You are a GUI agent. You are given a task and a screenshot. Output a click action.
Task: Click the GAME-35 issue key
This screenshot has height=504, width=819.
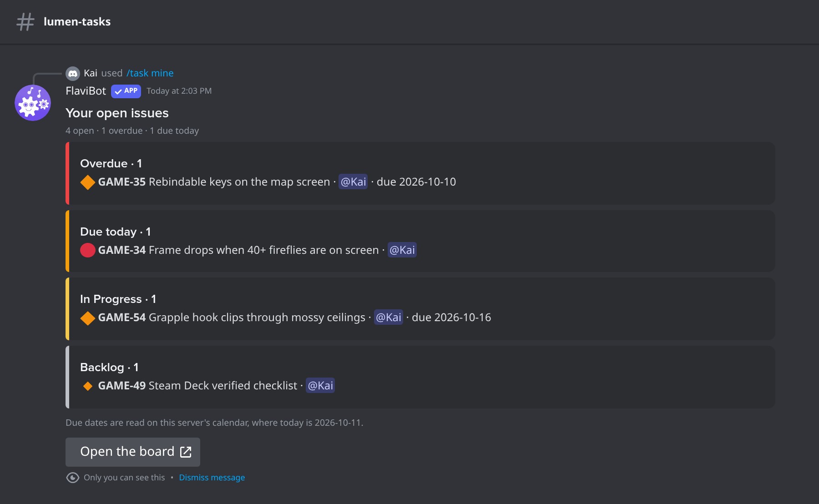click(x=122, y=182)
